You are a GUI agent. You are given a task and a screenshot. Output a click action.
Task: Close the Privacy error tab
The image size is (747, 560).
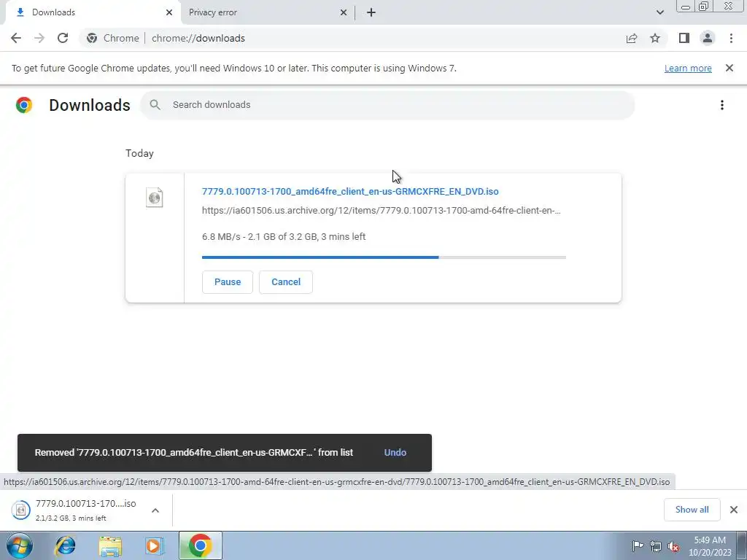344,12
